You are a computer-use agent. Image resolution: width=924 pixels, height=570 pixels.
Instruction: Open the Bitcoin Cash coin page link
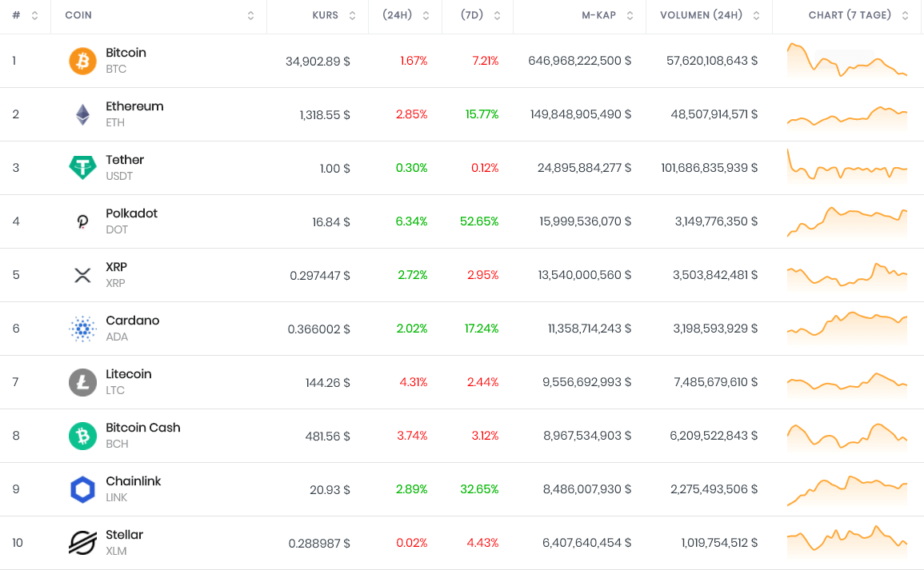point(143,428)
